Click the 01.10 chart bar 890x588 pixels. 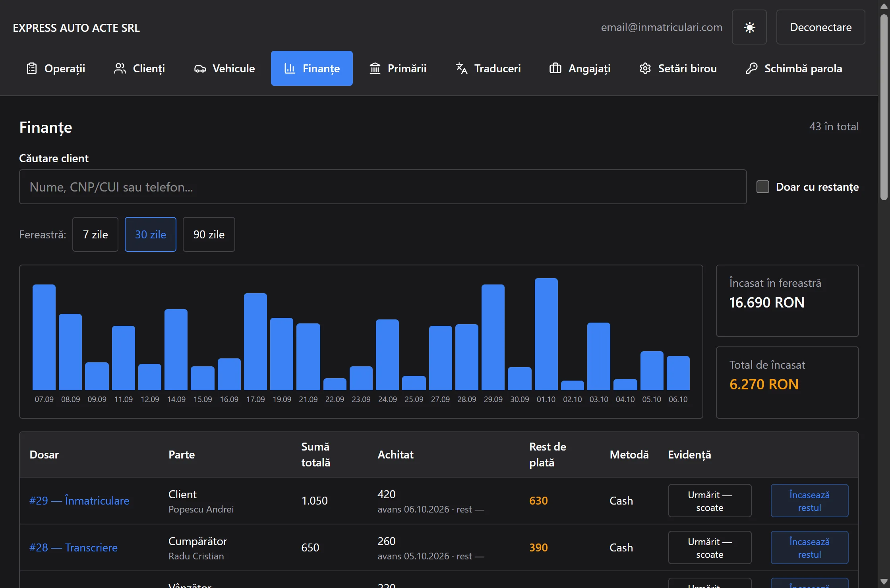tap(546, 334)
